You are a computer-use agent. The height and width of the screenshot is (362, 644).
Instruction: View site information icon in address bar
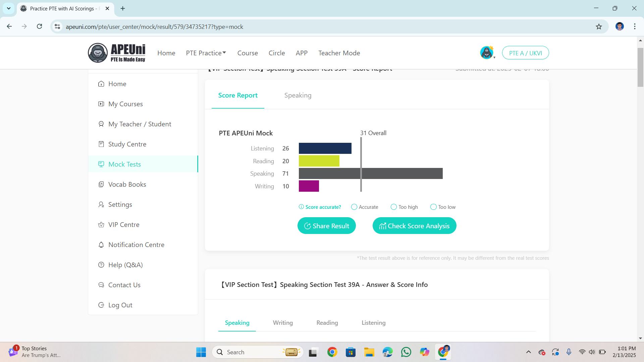coord(57,26)
